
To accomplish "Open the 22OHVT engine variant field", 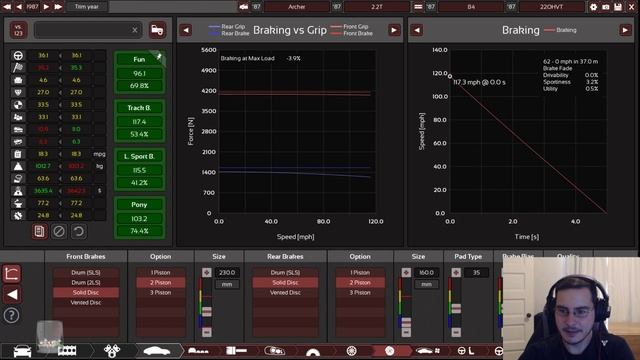I will tap(551, 7).
